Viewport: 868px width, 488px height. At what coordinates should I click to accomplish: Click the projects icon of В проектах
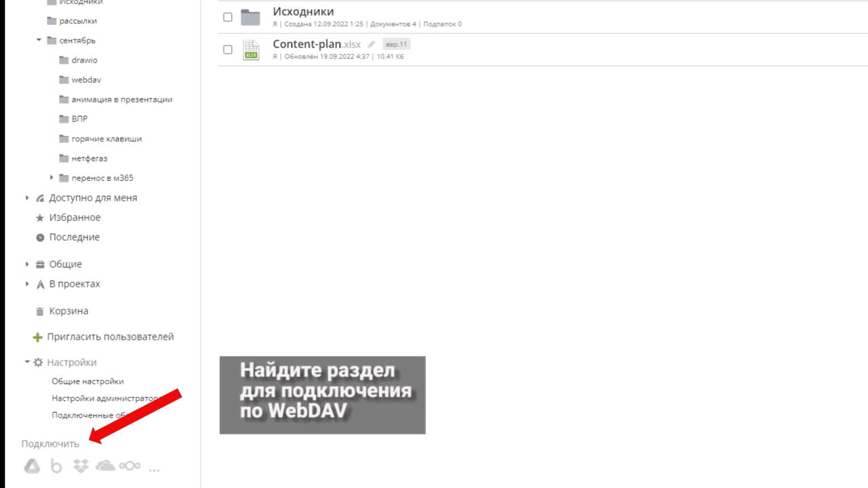(40, 284)
